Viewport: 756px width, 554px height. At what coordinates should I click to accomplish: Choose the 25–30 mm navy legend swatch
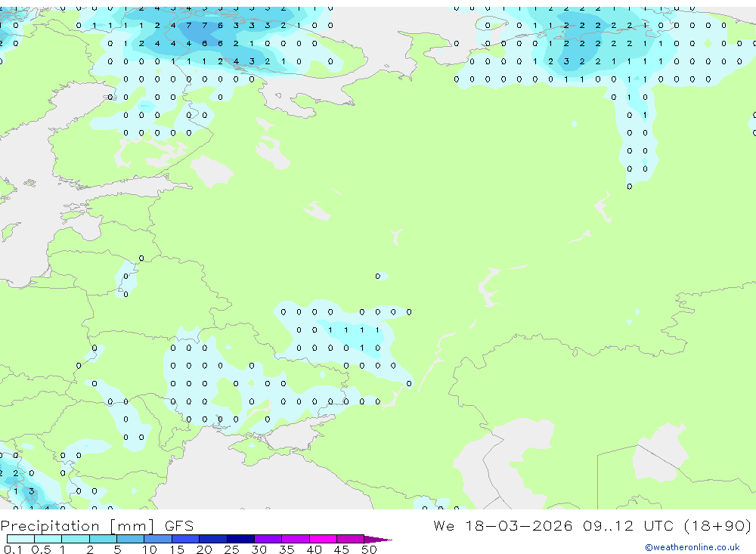(x=240, y=539)
